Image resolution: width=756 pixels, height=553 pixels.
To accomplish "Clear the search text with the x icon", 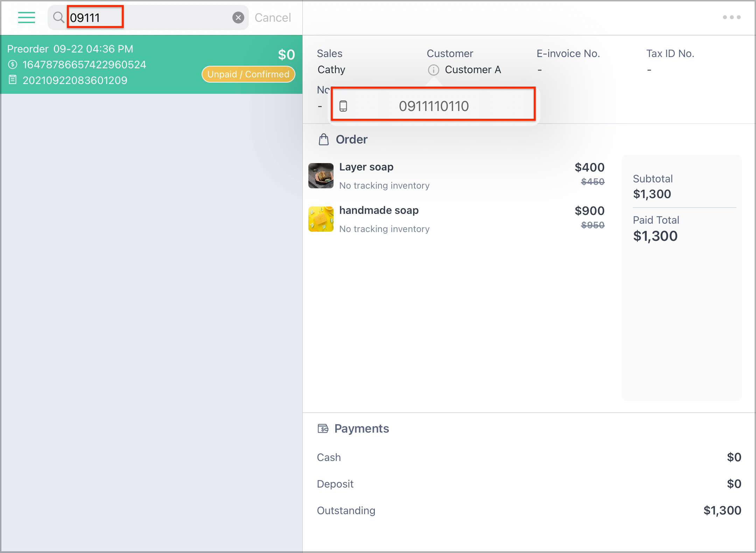I will 238,17.
